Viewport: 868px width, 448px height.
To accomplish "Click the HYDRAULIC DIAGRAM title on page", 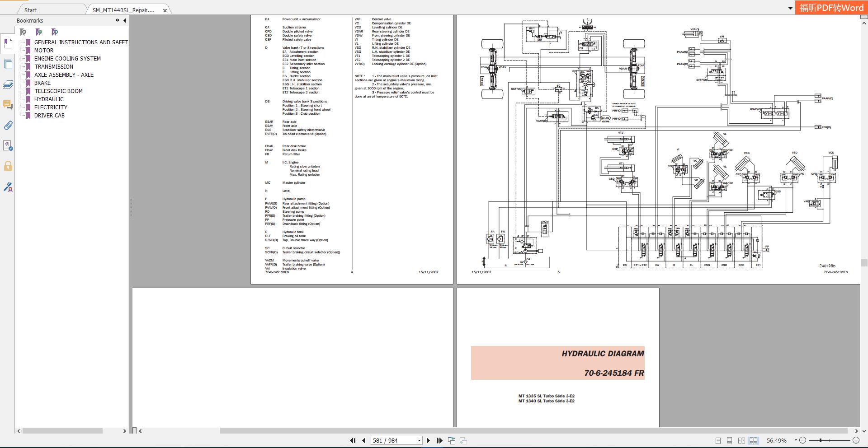I will [603, 354].
